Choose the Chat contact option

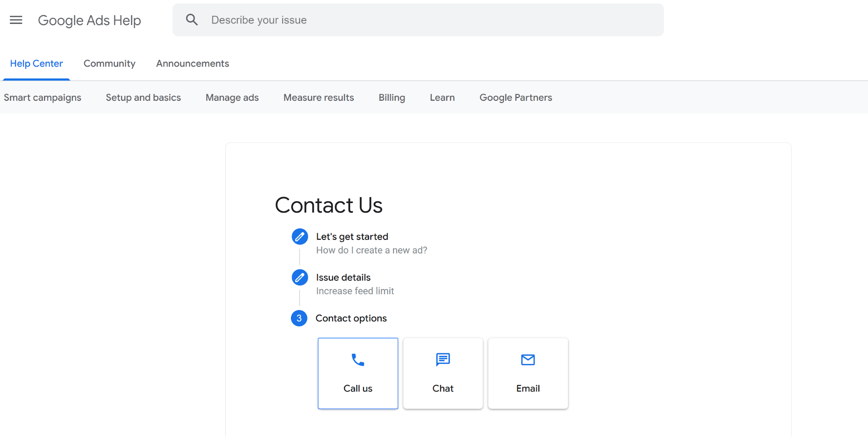(x=443, y=374)
